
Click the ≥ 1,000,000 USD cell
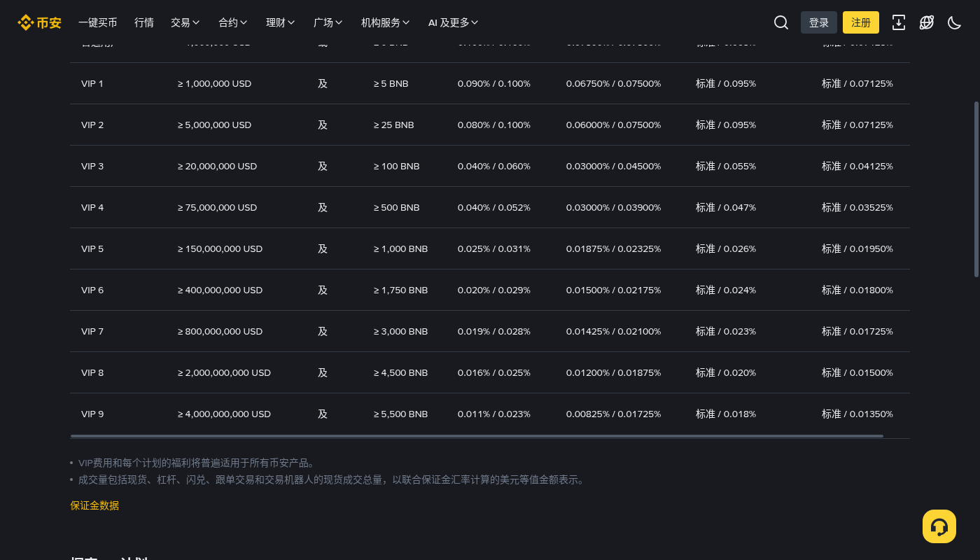pos(214,83)
